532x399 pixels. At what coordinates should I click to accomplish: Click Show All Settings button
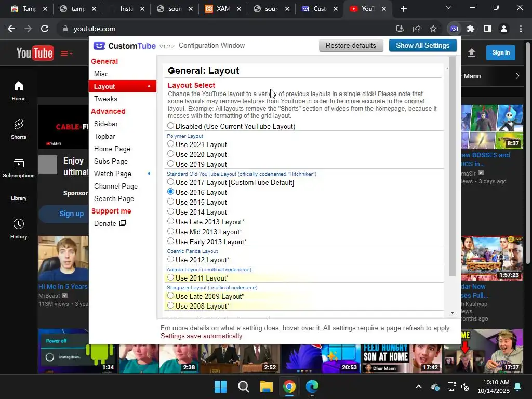click(x=423, y=46)
